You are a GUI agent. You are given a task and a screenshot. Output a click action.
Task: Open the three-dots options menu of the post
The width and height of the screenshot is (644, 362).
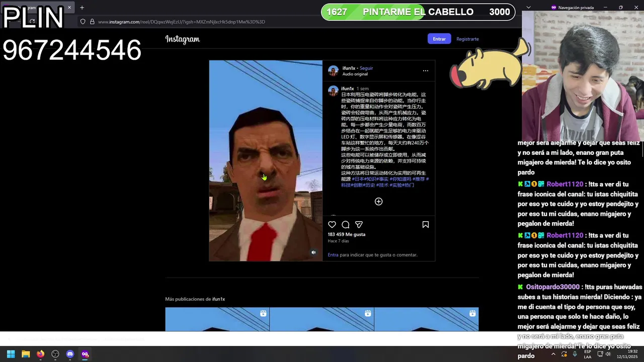point(425,71)
